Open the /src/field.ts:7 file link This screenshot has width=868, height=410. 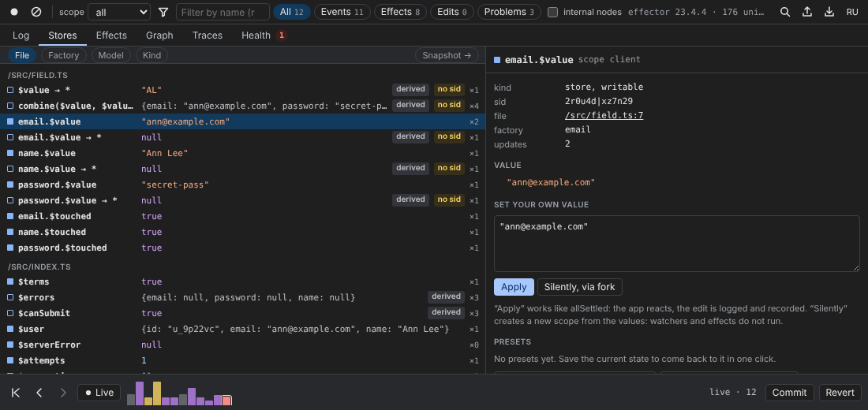pos(604,116)
